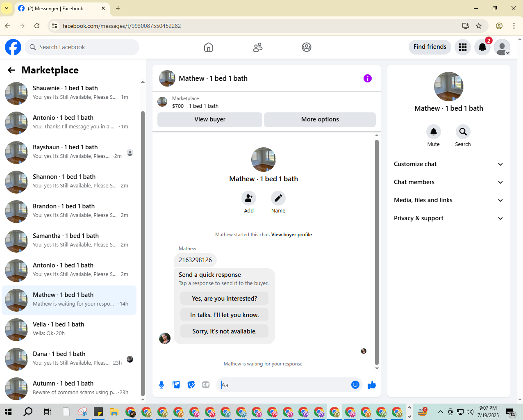Open the notifications bell
Screen dimensions: 523x420
482,47
